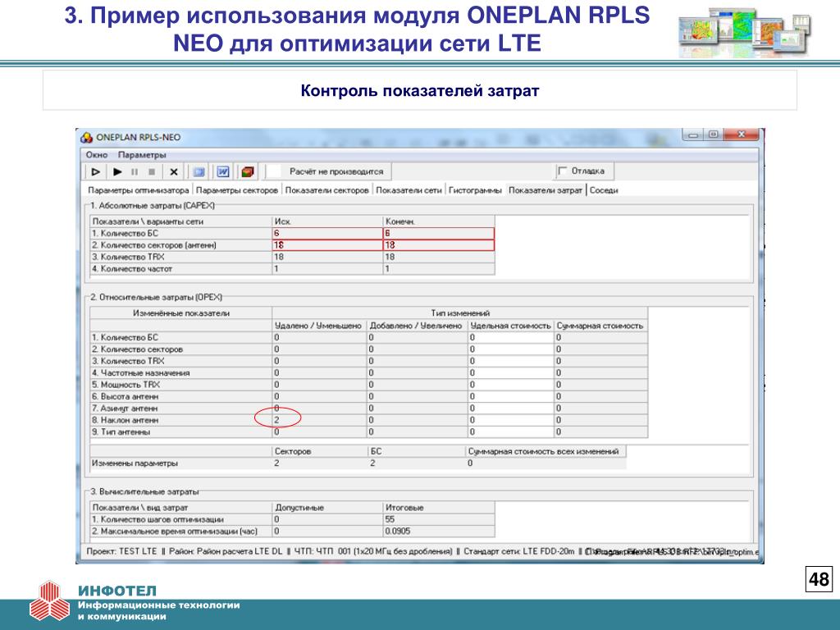
Task: Open the Показатели секторов tab
Action: tap(326, 190)
